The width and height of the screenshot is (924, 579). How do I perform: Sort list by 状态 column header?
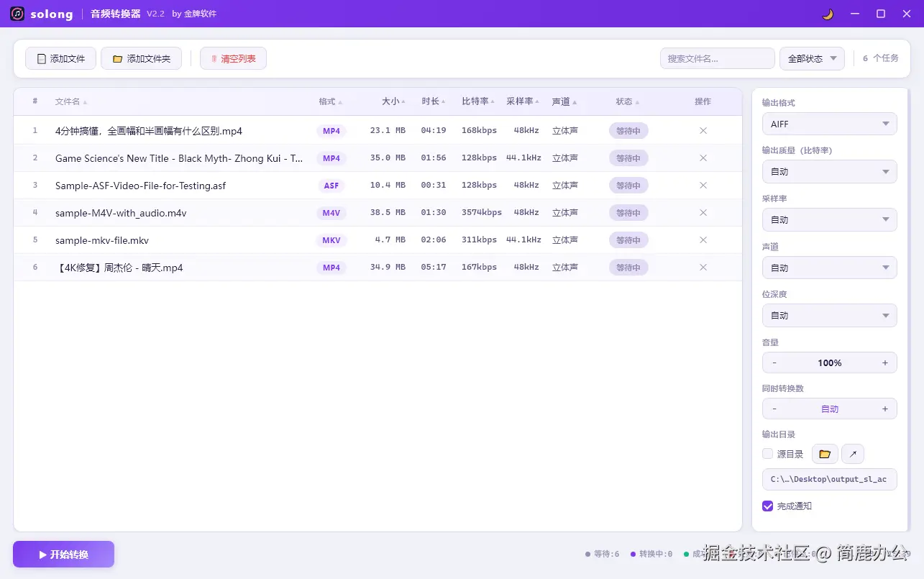628,101
